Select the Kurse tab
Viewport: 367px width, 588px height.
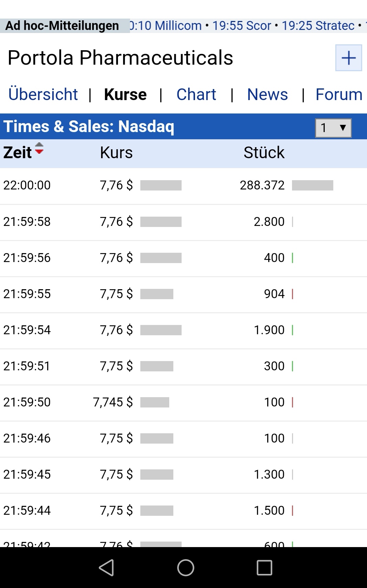click(x=125, y=95)
